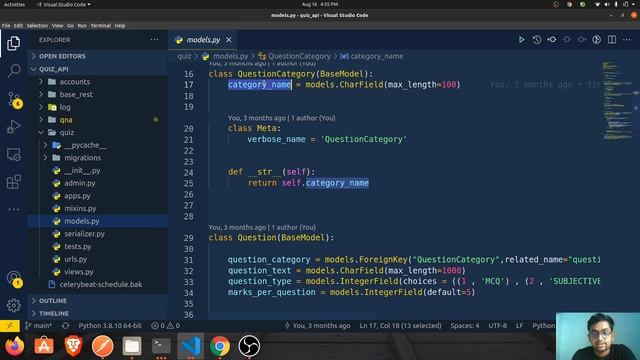This screenshot has width=640, height=360.
Task: Open the File menu
Action: pyautogui.click(x=6, y=25)
